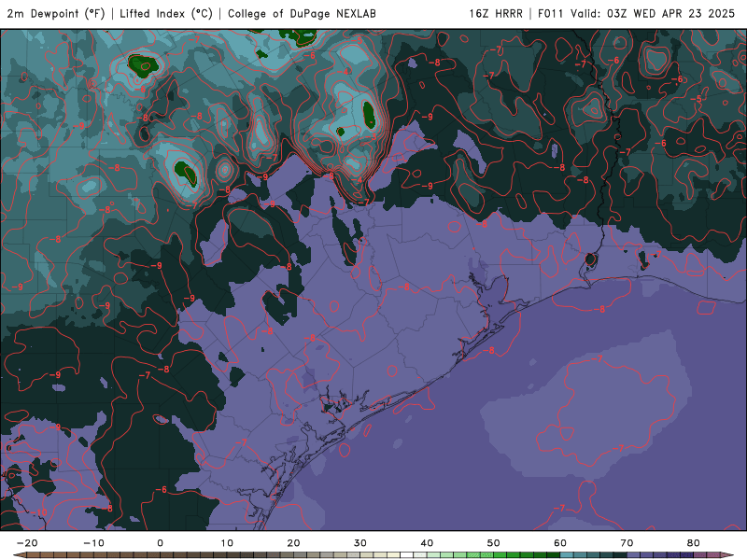Click the 50 label on the color scale
This screenshot has height=560, width=747.
coord(494,543)
